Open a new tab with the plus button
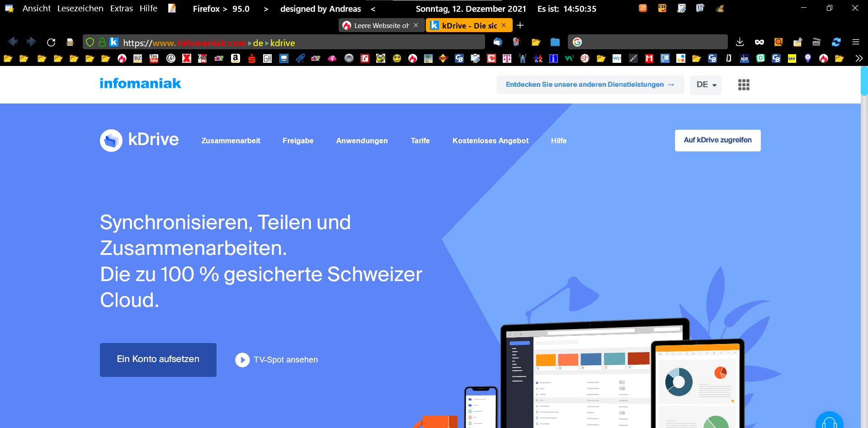 520,25
